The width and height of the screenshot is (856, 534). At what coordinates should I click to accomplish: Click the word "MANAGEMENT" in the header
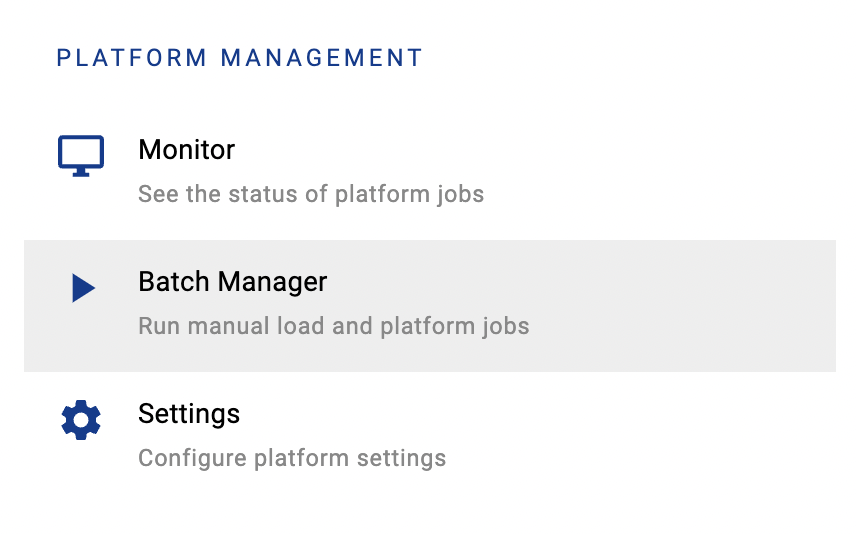coord(322,58)
